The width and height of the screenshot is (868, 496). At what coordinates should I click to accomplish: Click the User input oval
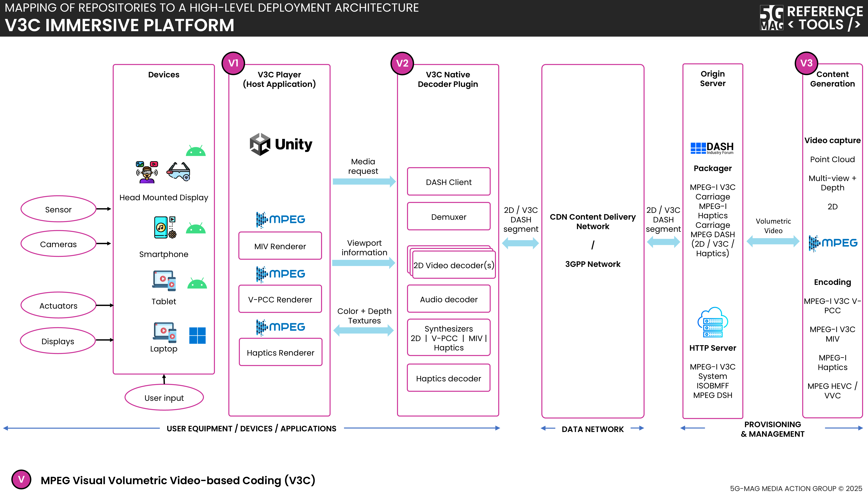coord(164,398)
